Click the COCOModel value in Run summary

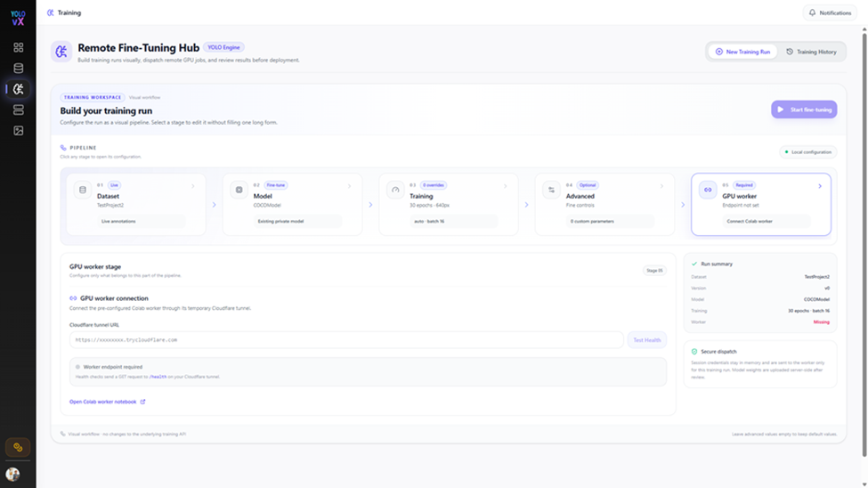coord(816,299)
